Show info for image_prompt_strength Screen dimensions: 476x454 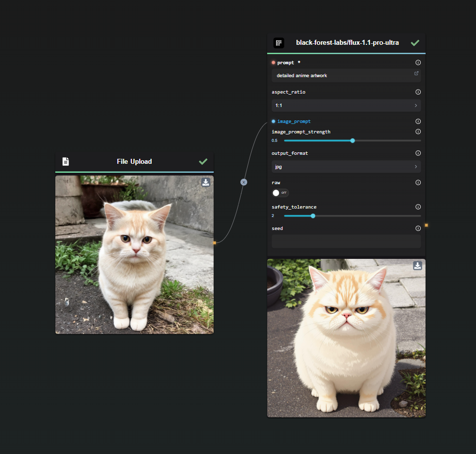[x=418, y=131]
